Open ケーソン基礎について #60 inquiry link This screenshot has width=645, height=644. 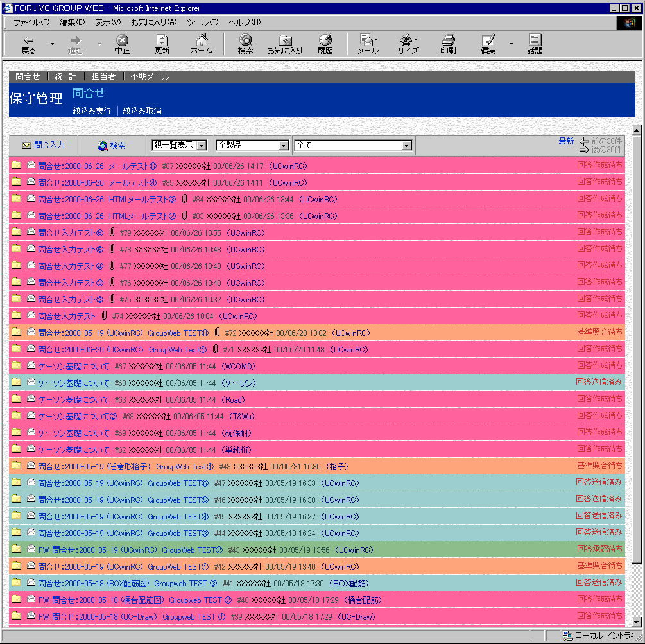[74, 383]
